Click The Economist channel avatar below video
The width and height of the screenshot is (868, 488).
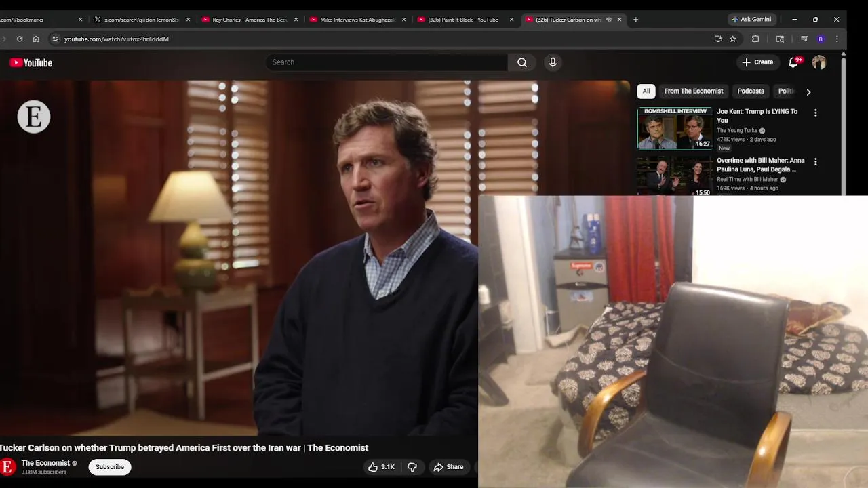point(8,467)
